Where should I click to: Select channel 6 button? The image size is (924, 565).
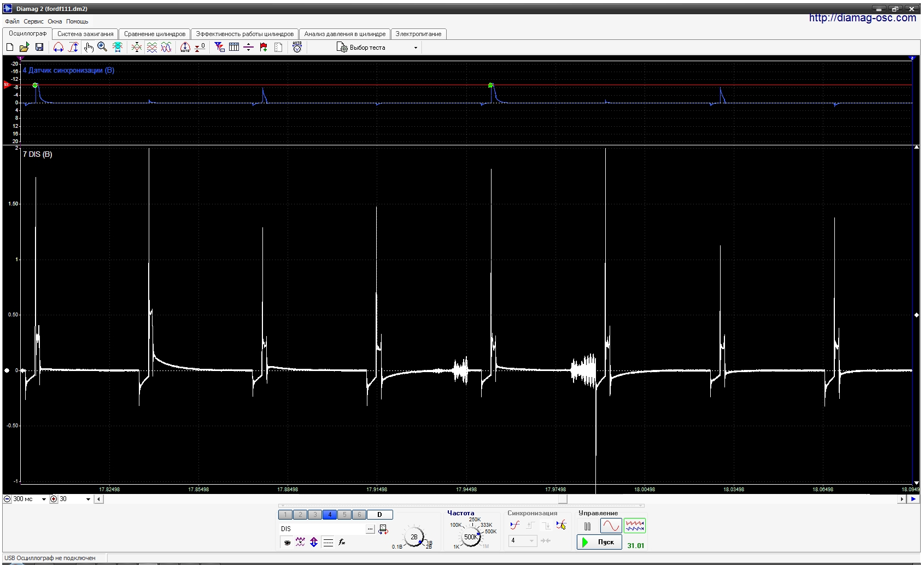[359, 515]
